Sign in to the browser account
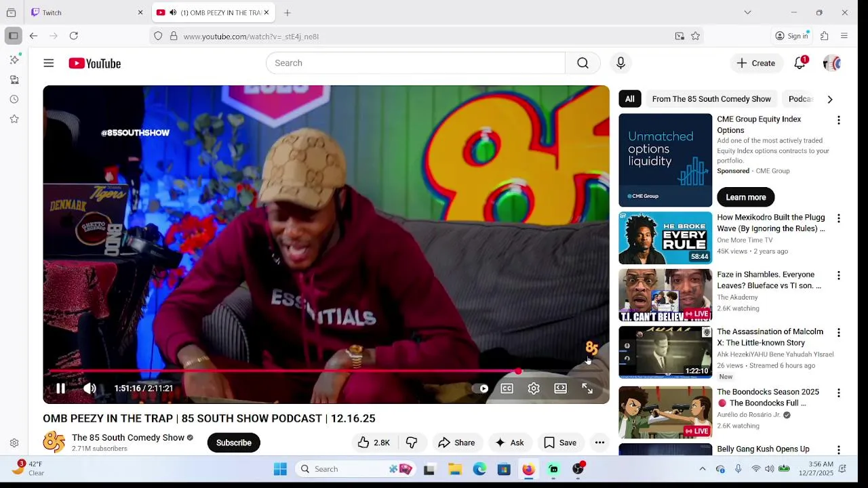This screenshot has width=868, height=488. [791, 36]
